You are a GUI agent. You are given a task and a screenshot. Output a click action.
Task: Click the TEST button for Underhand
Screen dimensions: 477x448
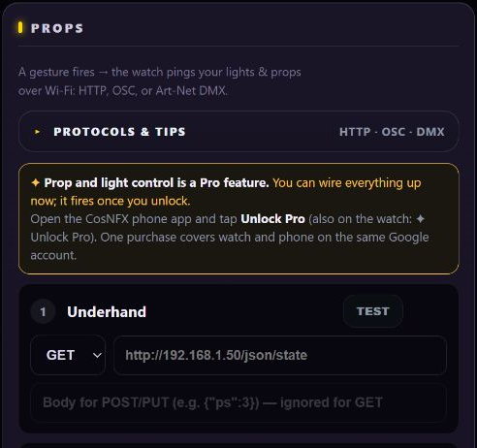click(x=373, y=311)
